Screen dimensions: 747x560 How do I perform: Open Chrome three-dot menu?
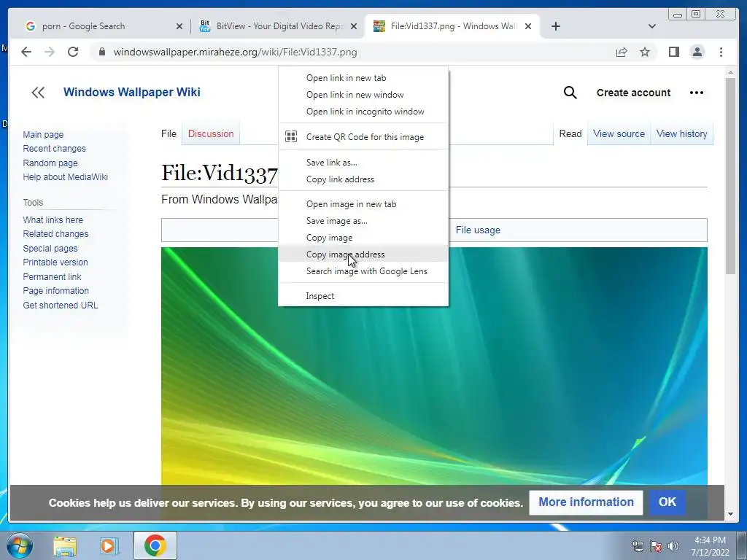[721, 52]
